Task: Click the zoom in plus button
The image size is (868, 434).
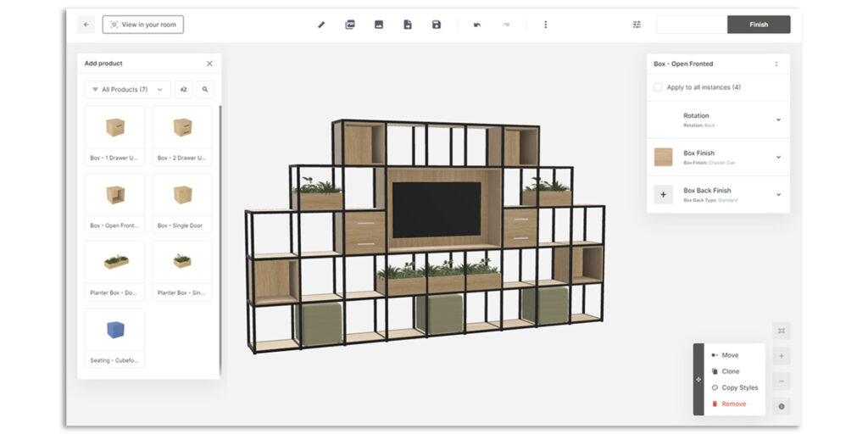Action: (x=782, y=356)
